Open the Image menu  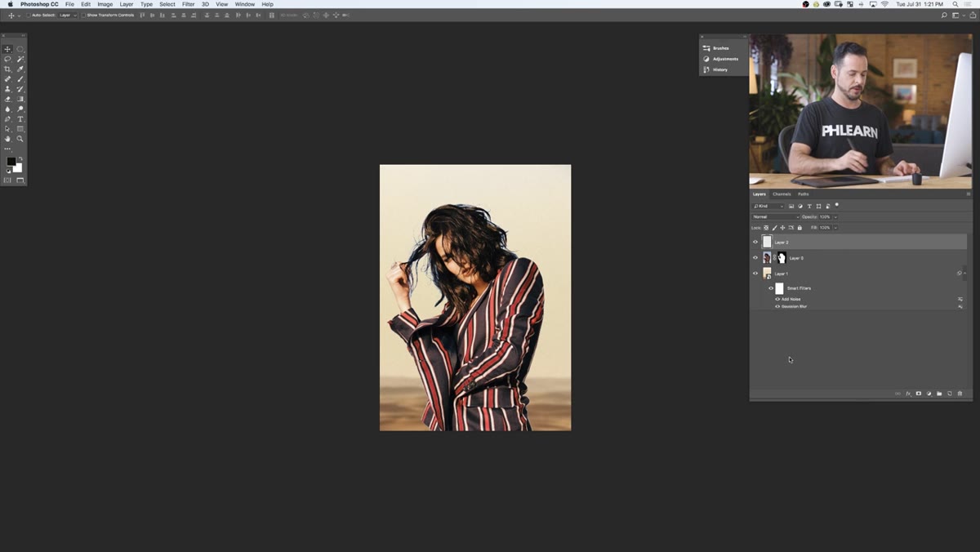pos(105,4)
